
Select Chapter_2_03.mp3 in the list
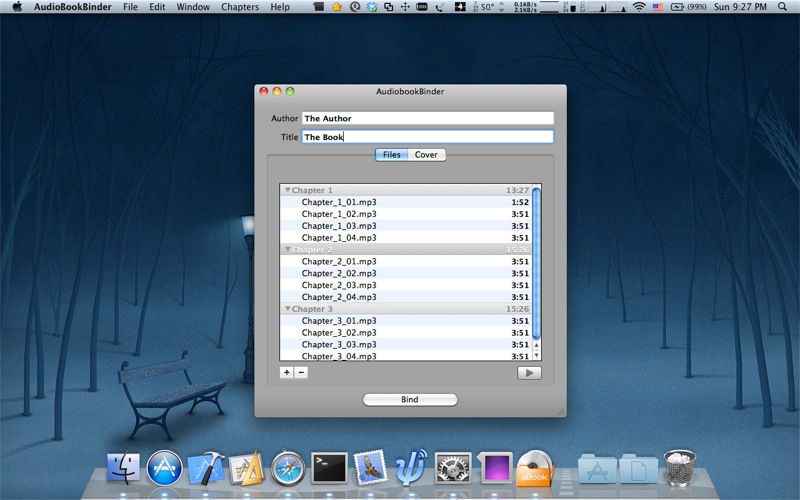pyautogui.click(x=406, y=285)
